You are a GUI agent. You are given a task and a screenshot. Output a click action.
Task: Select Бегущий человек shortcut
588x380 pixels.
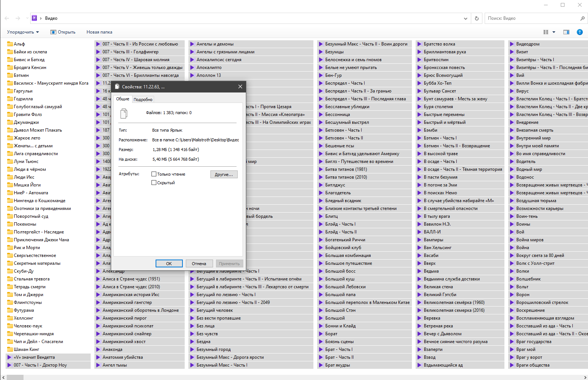pyautogui.click(x=251, y=310)
